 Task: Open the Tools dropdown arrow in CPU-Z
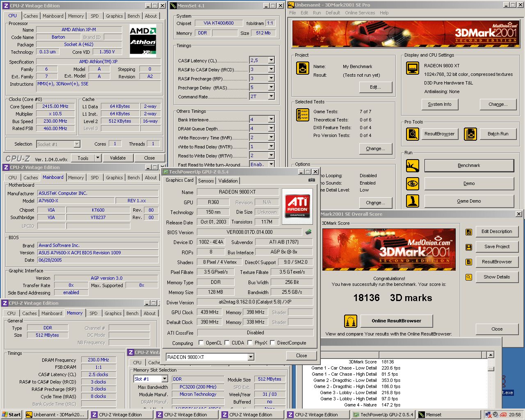98,158
